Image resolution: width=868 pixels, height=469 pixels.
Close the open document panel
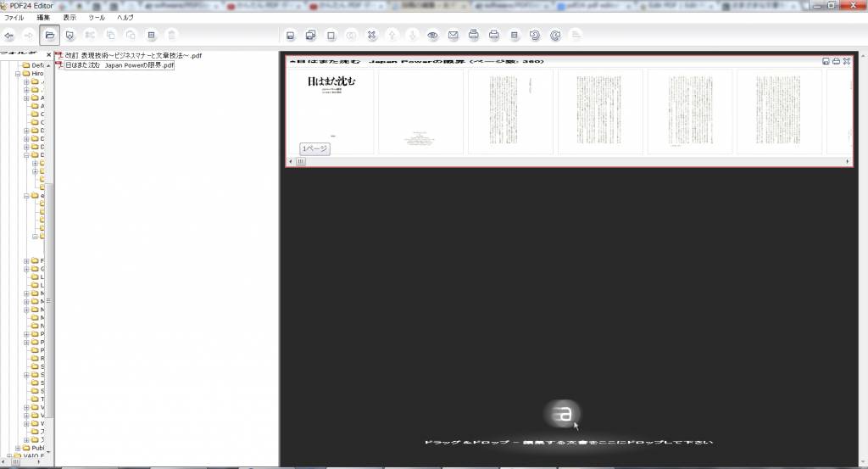[x=846, y=61]
